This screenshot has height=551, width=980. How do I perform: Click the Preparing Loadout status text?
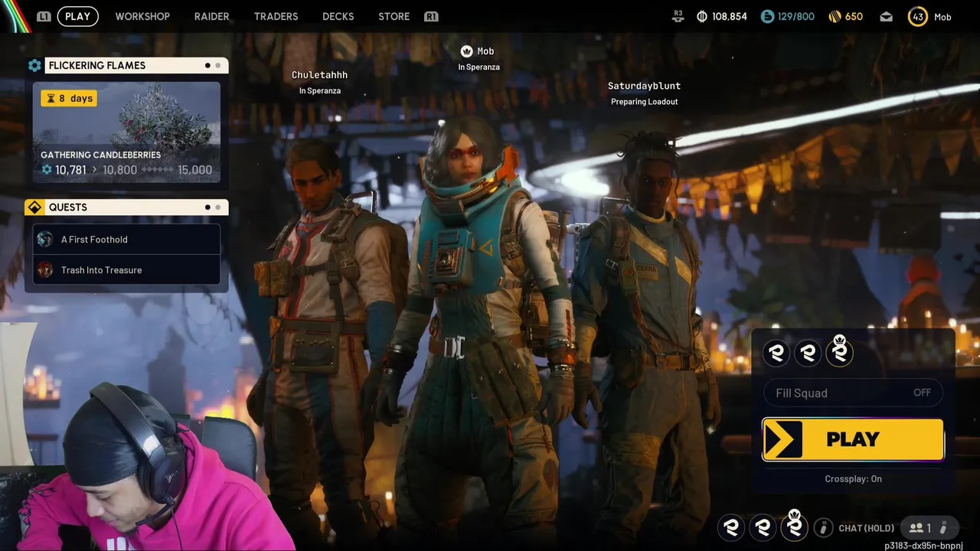point(644,102)
